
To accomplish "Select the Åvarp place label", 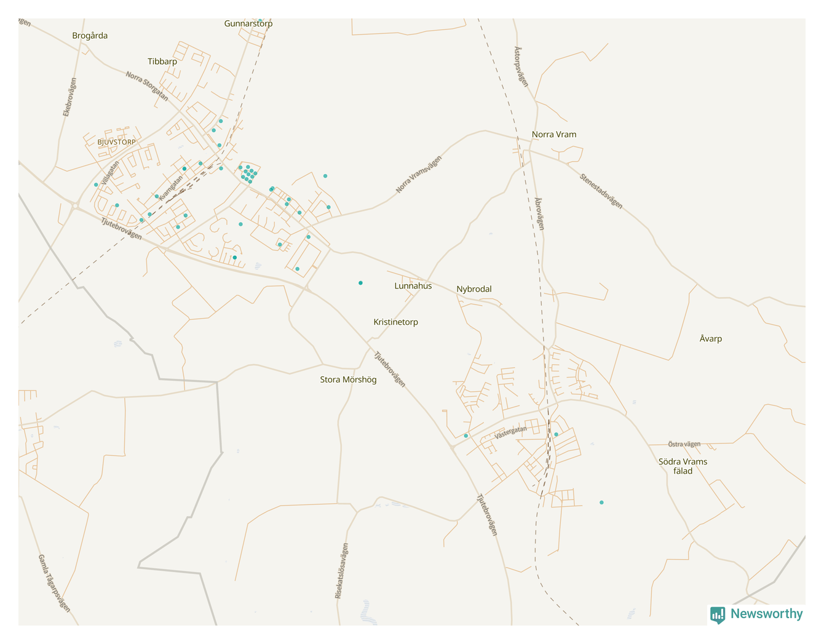I will 710,339.
